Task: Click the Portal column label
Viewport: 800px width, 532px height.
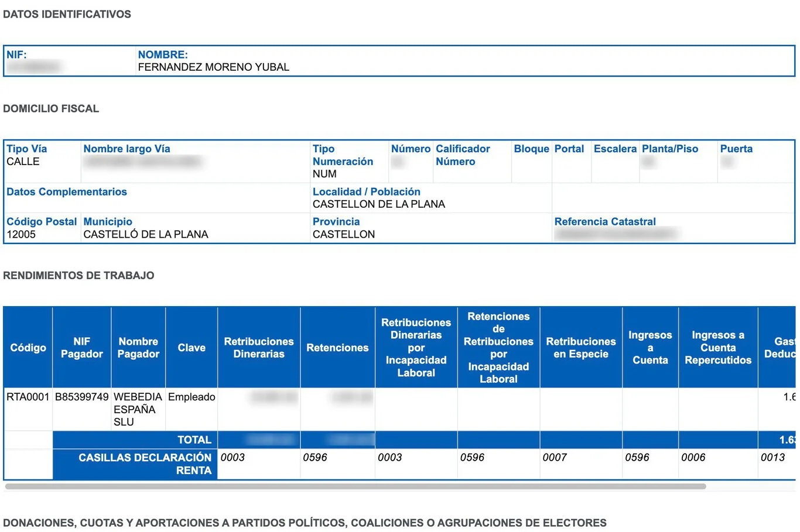Action: (569, 149)
